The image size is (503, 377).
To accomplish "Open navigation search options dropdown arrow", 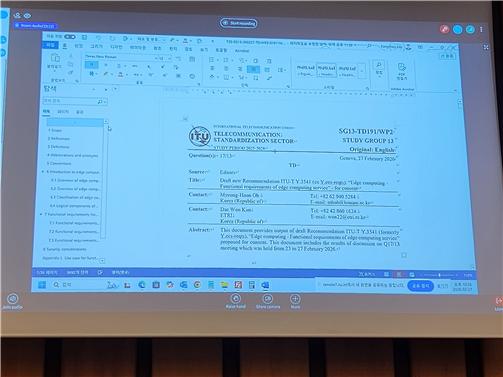I will (105, 102).
